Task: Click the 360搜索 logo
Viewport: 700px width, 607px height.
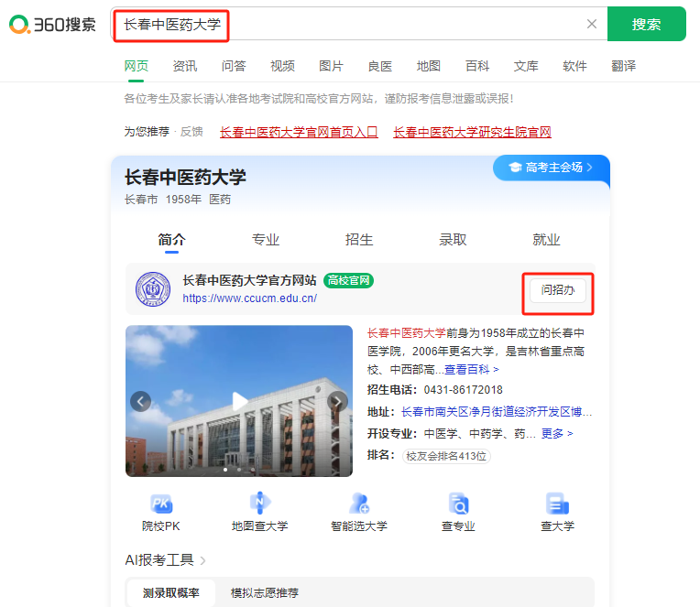Action: point(52,24)
